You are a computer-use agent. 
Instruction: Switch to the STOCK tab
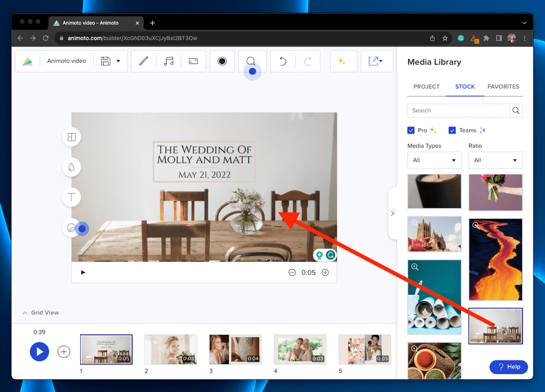[465, 87]
